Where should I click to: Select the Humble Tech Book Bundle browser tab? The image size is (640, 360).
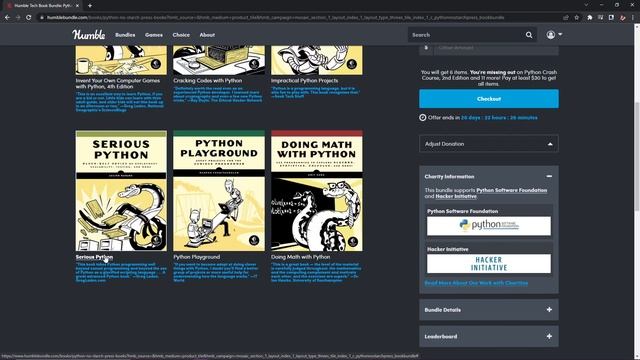[41, 6]
